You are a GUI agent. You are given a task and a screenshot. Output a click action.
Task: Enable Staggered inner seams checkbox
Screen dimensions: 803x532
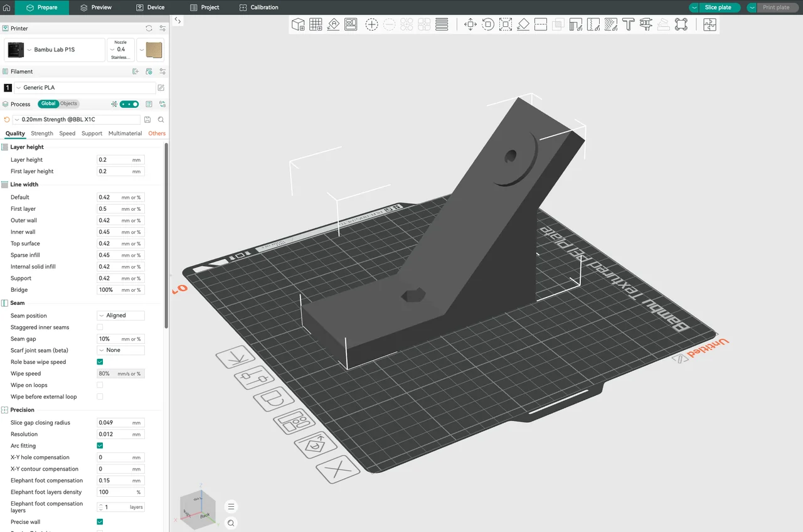point(100,327)
